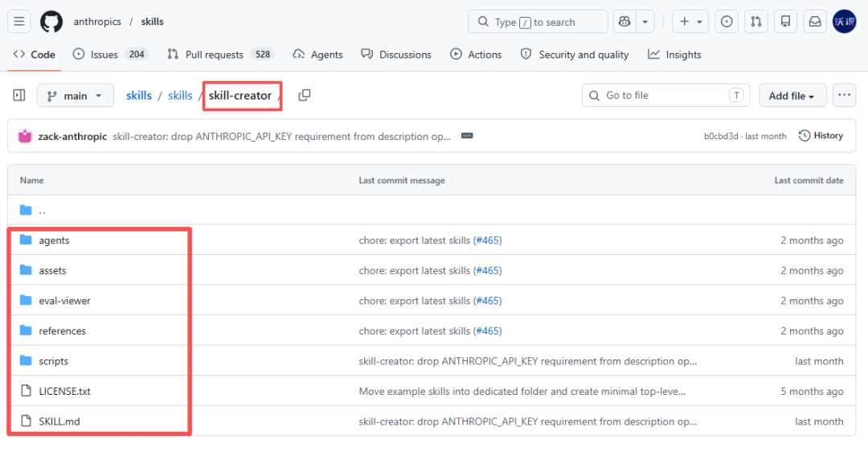Open the pull requests header icon
This screenshot has width=868, height=456.
pyautogui.click(x=755, y=22)
